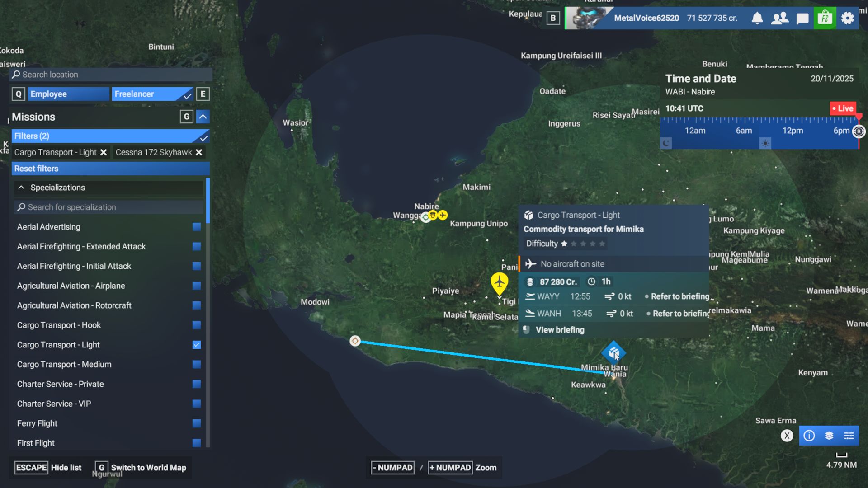This screenshot has height=488, width=868.
Task: Open the notifications bell
Action: tap(757, 18)
